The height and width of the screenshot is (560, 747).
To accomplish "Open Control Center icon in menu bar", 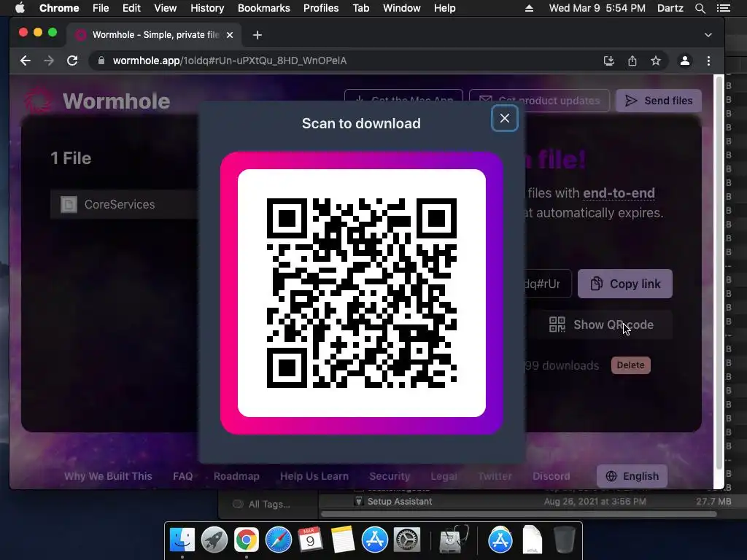I will 724,8.
